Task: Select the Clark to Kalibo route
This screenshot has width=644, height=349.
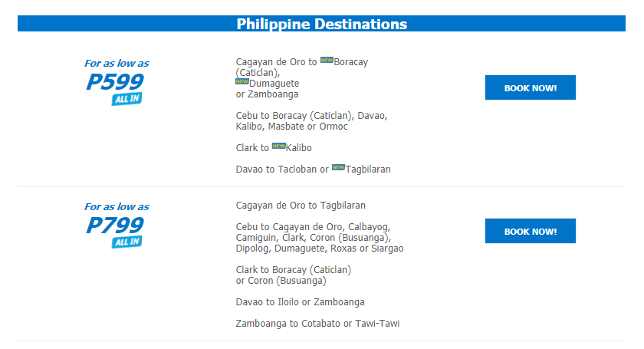Action: 274,147
